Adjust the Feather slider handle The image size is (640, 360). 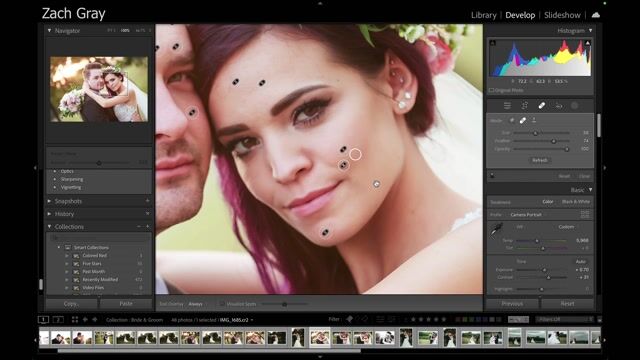point(554,141)
